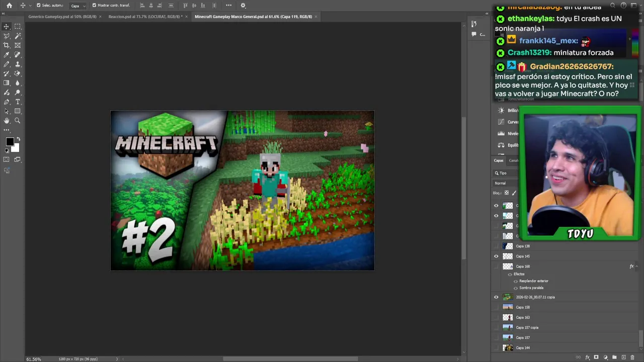644x362 pixels.
Task: Add a new adjustment layer icon
Action: 605,357
